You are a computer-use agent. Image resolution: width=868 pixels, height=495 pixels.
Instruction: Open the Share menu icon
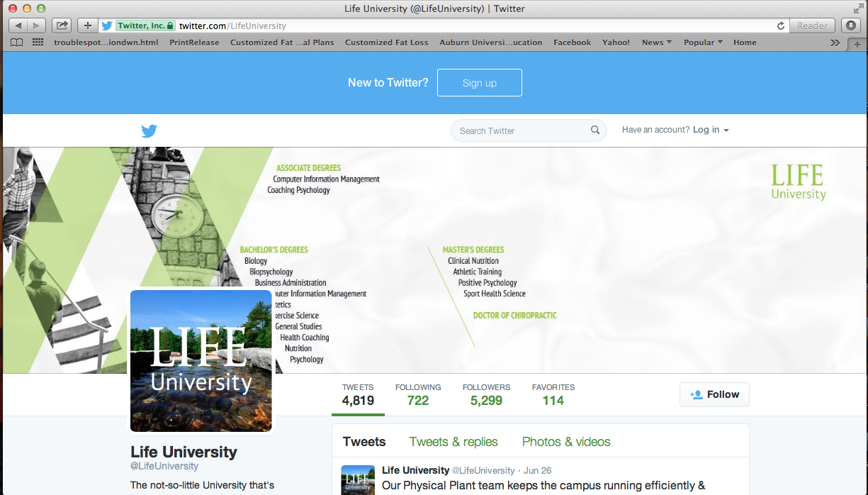61,25
